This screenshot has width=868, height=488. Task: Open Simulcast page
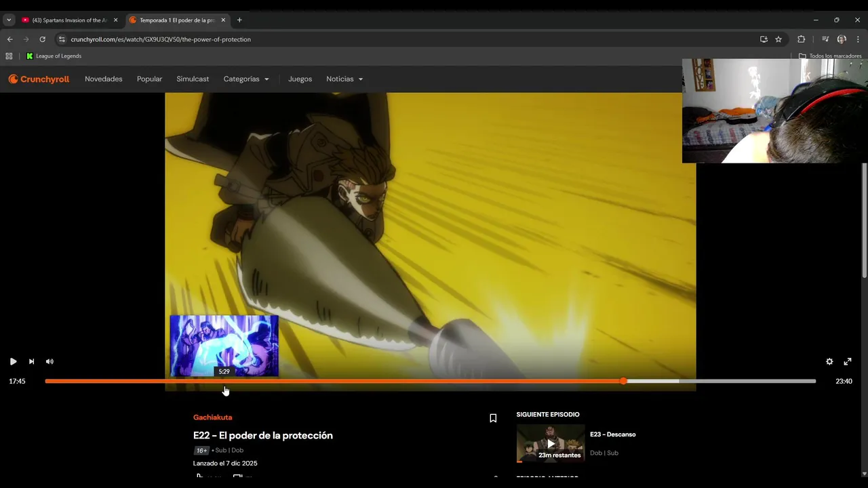click(x=193, y=79)
